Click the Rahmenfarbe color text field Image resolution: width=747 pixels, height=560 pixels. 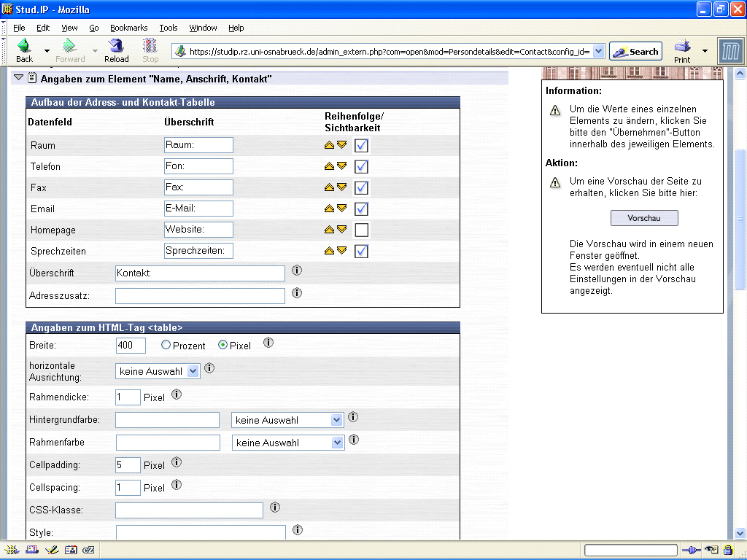(168, 443)
